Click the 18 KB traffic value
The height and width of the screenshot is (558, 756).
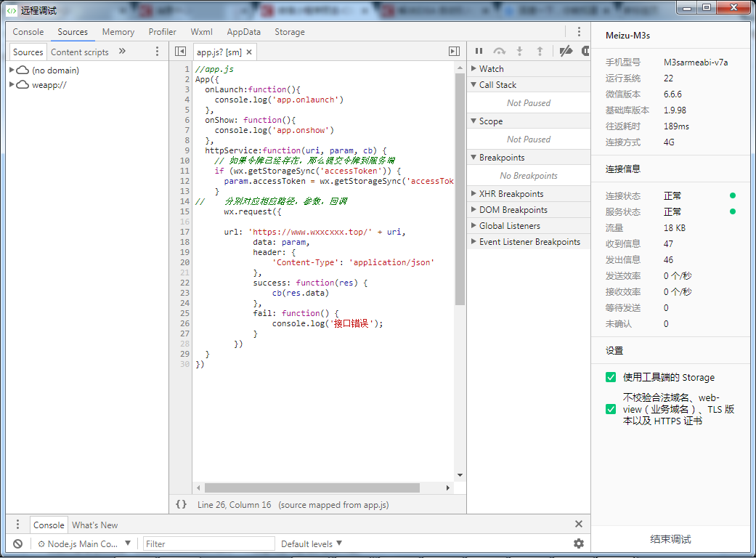click(675, 228)
